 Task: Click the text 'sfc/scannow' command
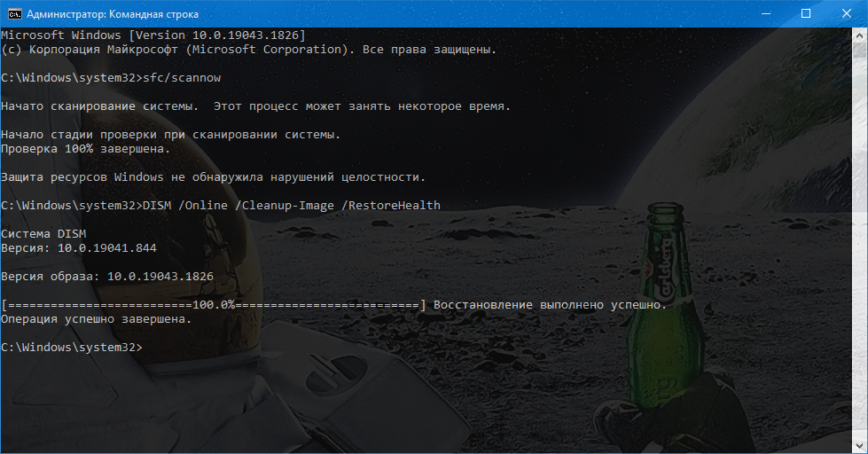[182, 78]
